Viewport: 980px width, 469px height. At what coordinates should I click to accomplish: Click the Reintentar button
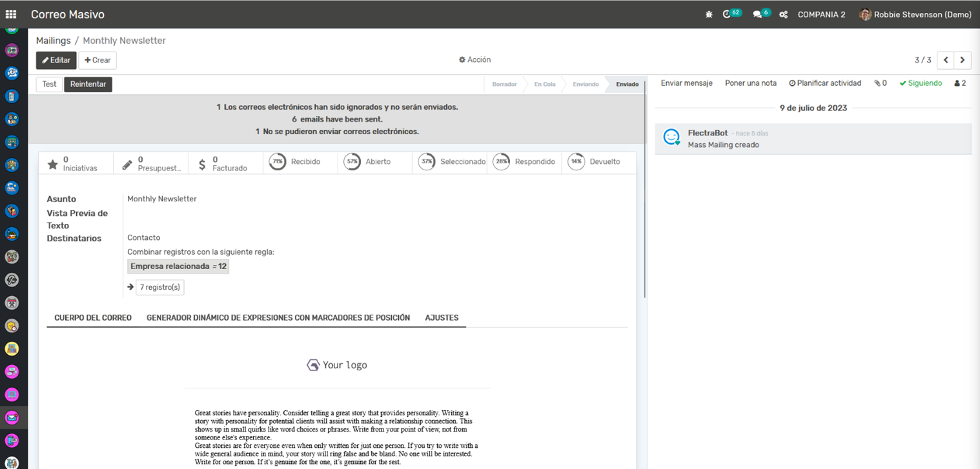[x=88, y=85]
